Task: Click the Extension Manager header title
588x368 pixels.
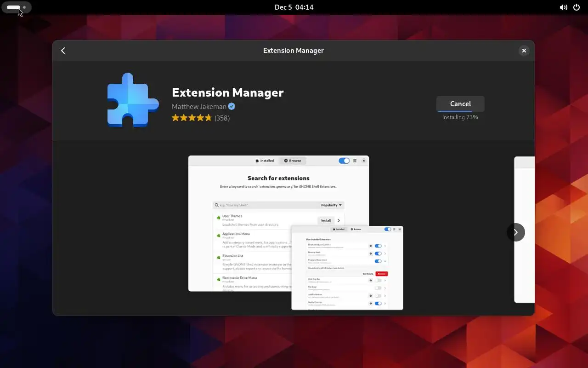Action: click(294, 51)
